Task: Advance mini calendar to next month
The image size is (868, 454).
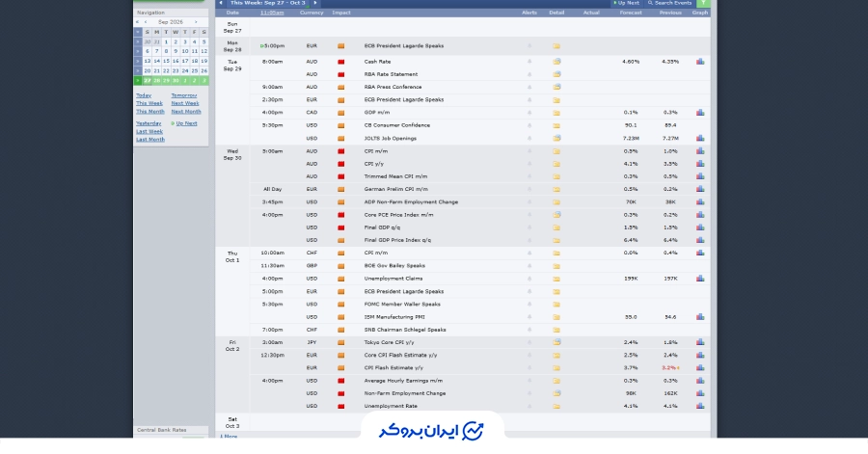Action: 196,22
